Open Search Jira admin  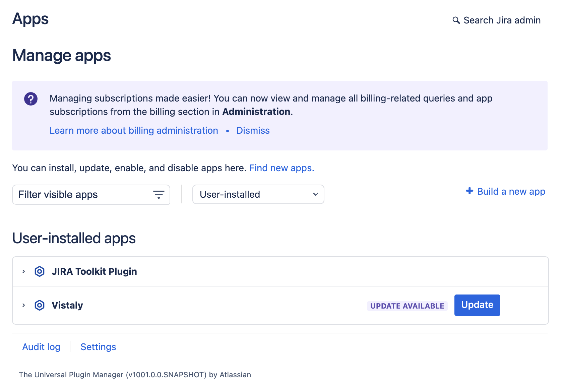tap(497, 20)
